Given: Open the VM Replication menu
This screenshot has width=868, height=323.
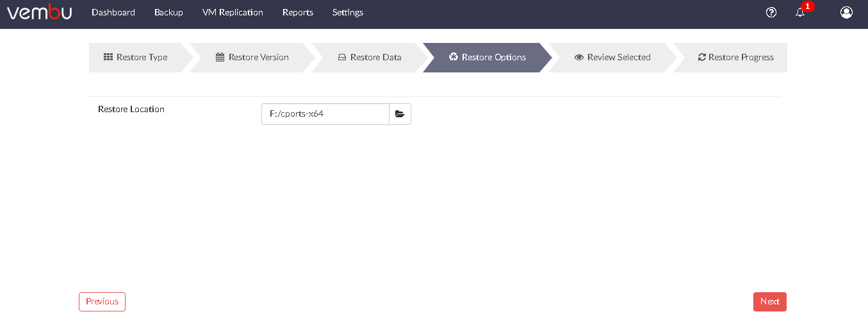Looking at the screenshot, I should click(233, 12).
